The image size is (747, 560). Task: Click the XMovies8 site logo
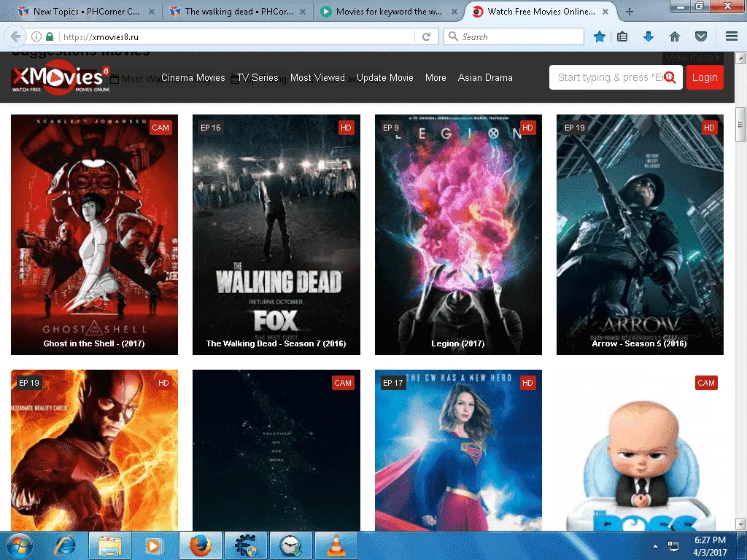tap(61, 77)
